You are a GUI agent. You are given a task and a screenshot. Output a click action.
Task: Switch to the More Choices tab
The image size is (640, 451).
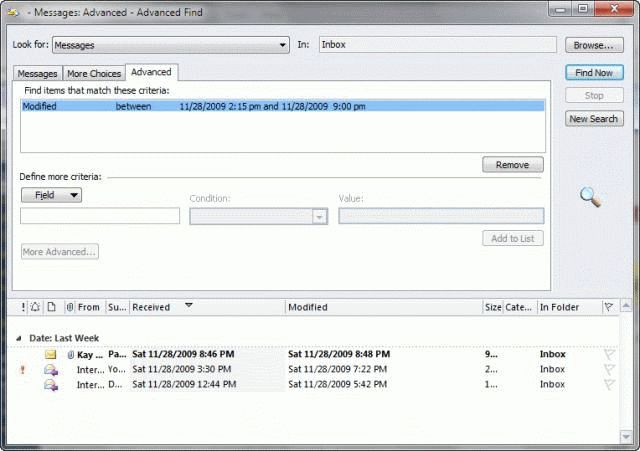pos(94,73)
